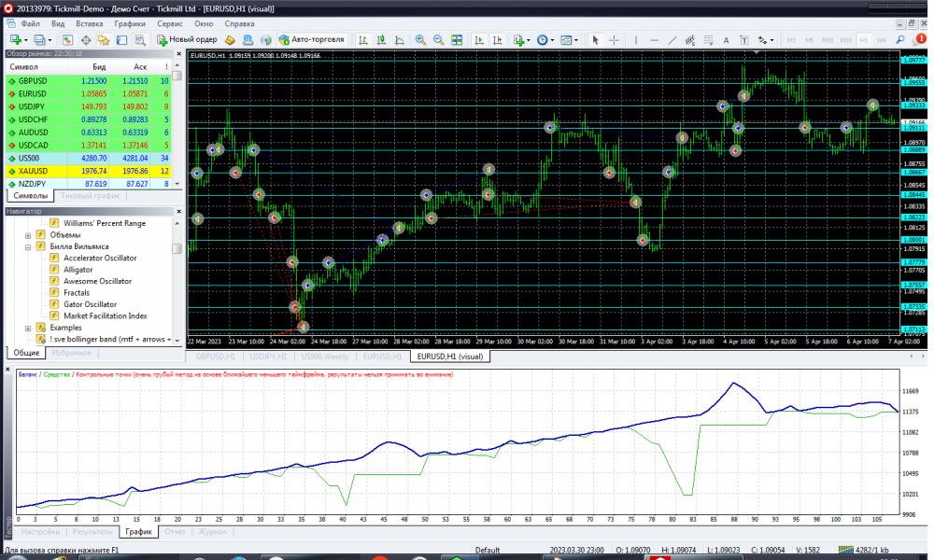
Task: Open the New Chart dropdown arrow
Action: point(26,40)
